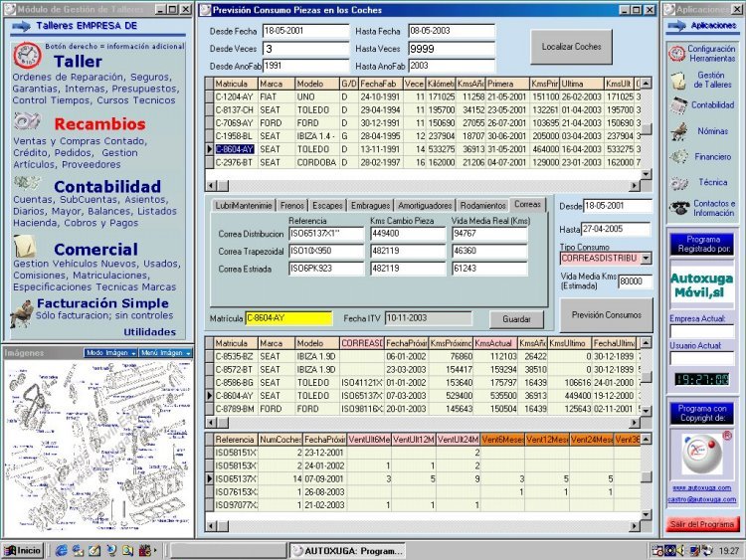Image resolution: width=746 pixels, height=560 pixels.
Task: Click the Desde Fecha input field
Action: click(x=305, y=31)
